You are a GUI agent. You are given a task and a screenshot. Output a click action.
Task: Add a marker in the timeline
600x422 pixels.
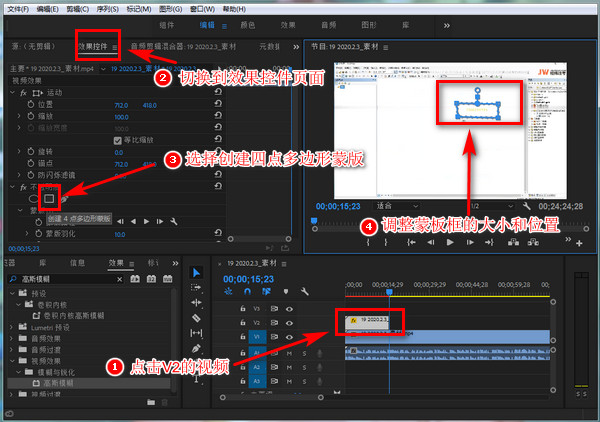tap(285, 292)
